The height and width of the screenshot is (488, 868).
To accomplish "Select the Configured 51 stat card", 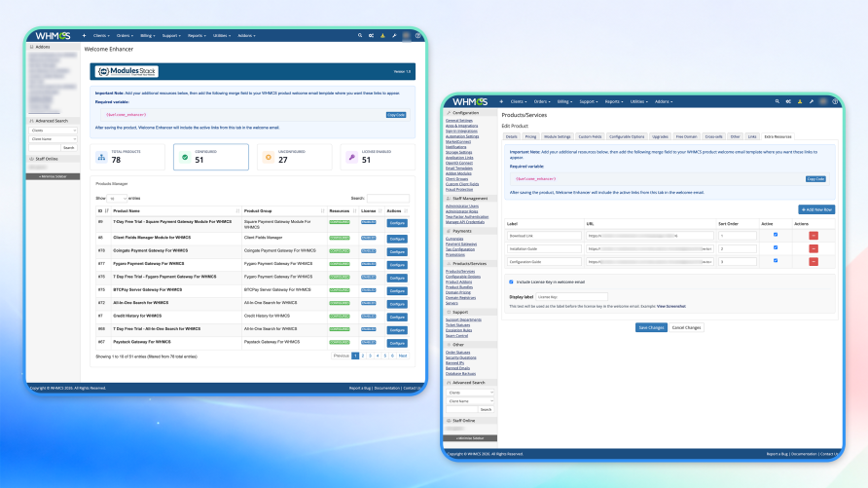I will (x=211, y=157).
